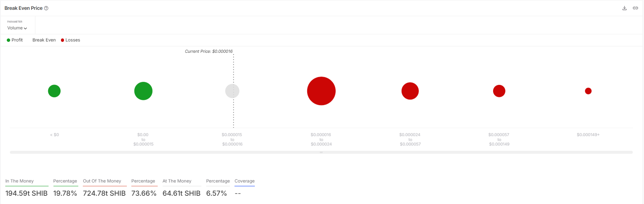The width and height of the screenshot is (644, 204).
Task: Click the red bubble for $0.000024 to $0.000057
Action: [410, 91]
